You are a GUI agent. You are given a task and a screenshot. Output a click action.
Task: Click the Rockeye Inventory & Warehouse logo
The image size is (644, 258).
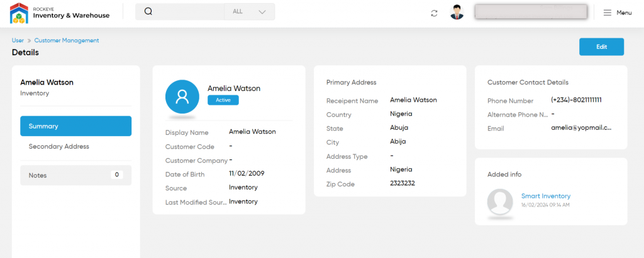[60, 13]
